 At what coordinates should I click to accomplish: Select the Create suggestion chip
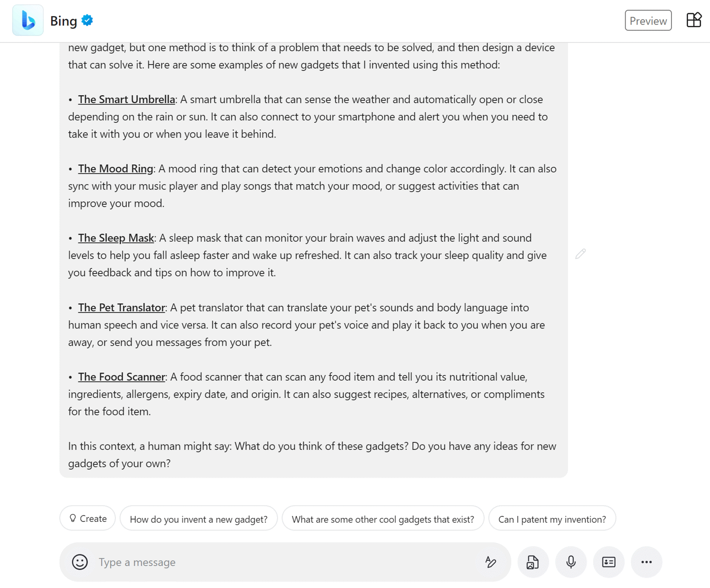click(88, 518)
